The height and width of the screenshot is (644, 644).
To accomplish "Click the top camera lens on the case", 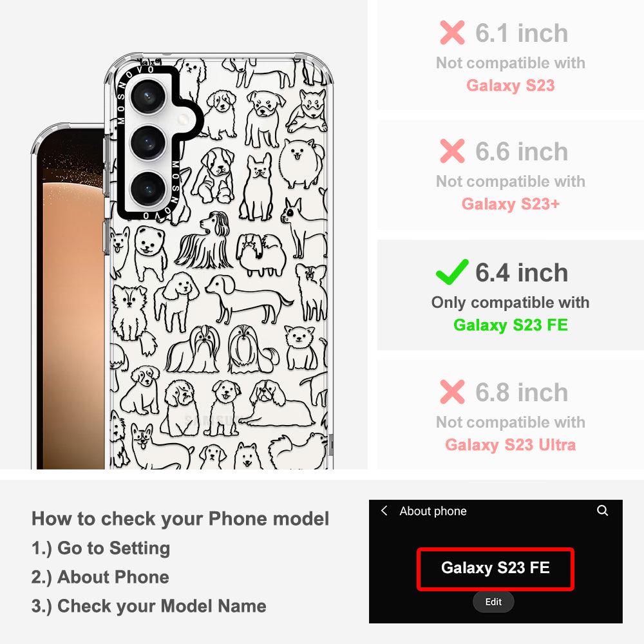I will pos(148,97).
